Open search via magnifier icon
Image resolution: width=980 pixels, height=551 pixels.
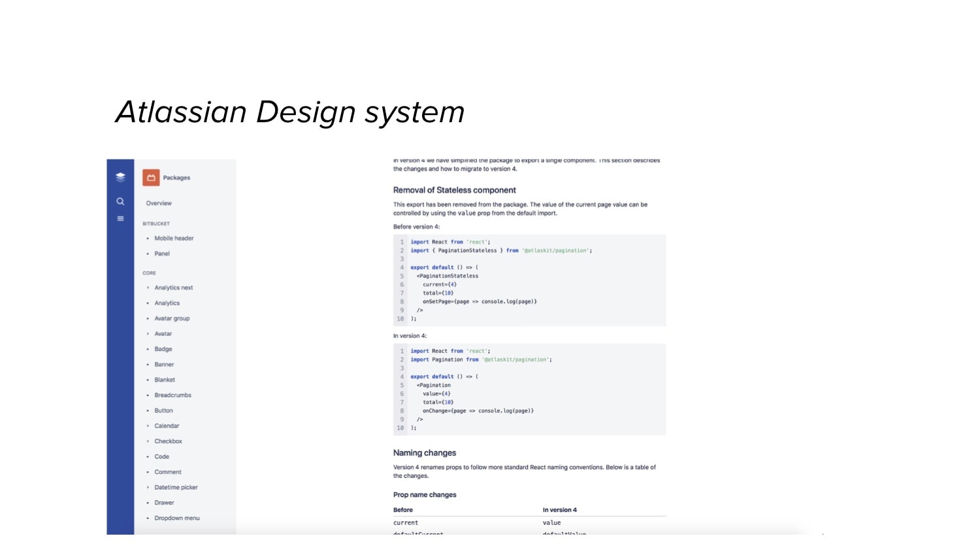click(120, 201)
